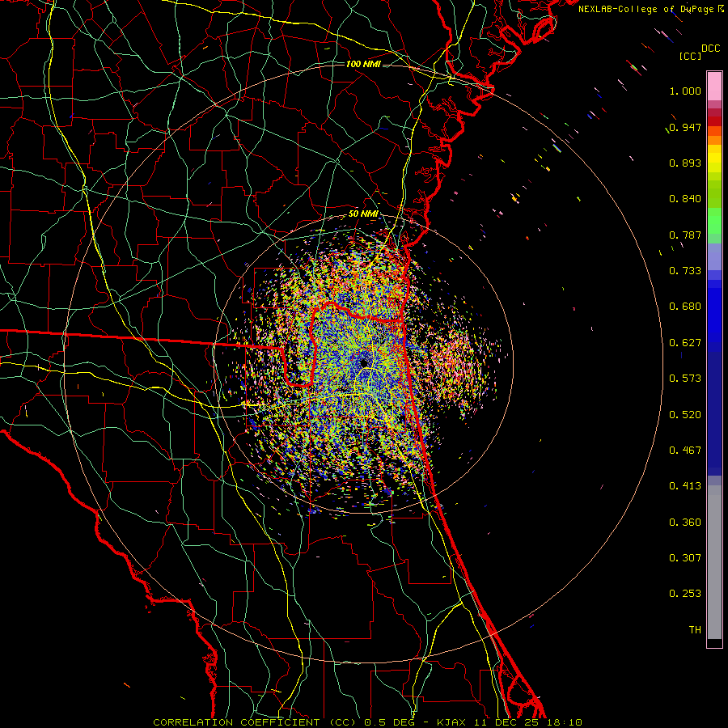728x728 pixels.
Task: Click the 0.840 scale value
Action: (x=685, y=199)
